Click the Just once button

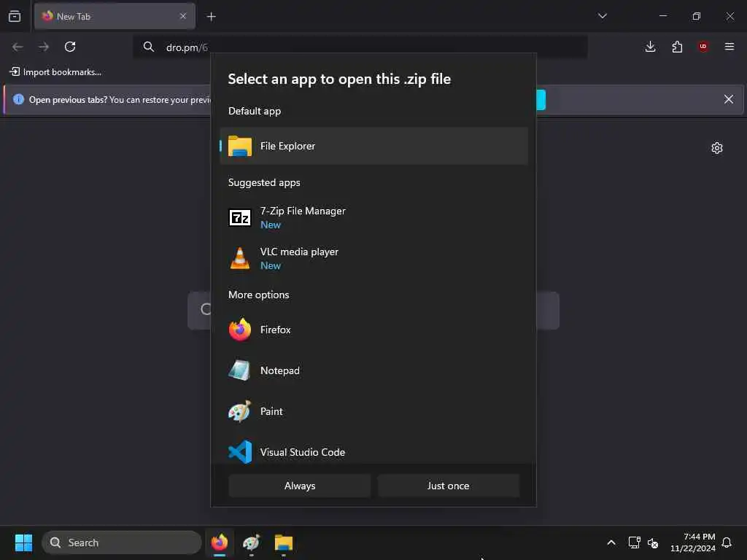[x=449, y=486]
